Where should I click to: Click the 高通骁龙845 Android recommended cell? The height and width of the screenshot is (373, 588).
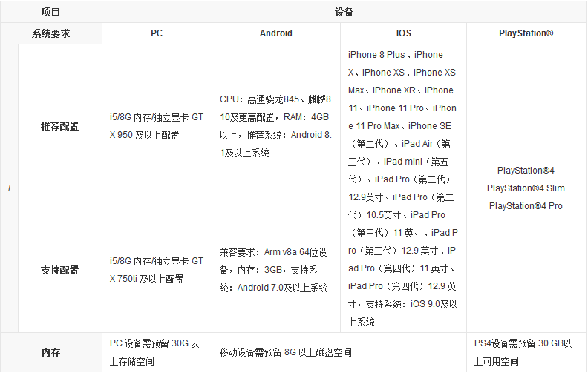(x=276, y=126)
